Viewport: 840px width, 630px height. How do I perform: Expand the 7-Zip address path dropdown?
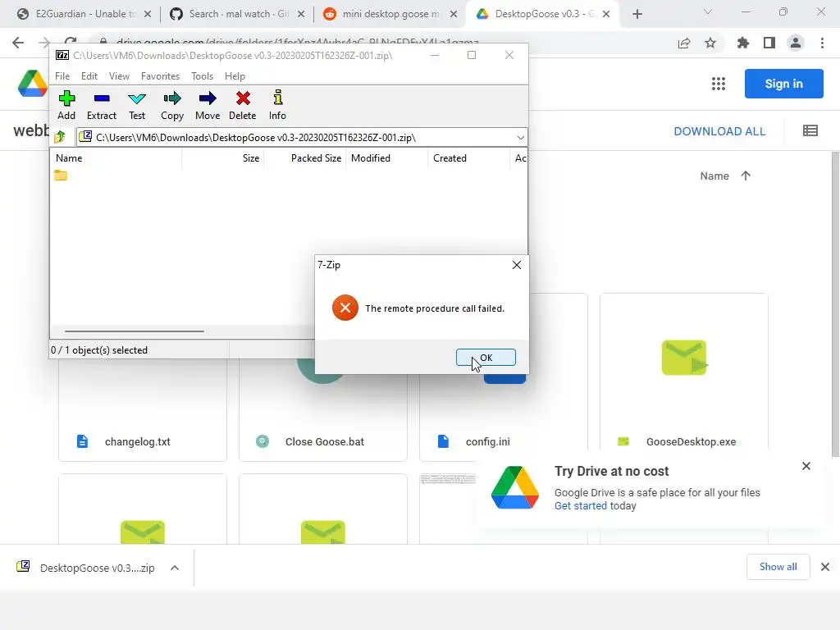click(x=520, y=138)
